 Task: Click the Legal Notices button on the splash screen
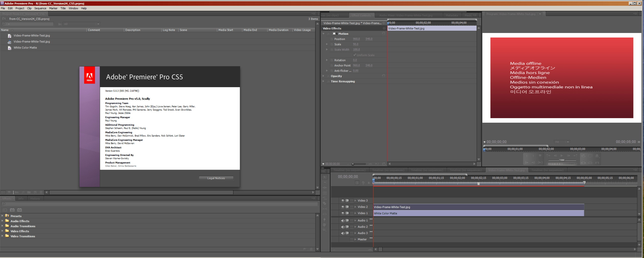pyautogui.click(x=216, y=178)
